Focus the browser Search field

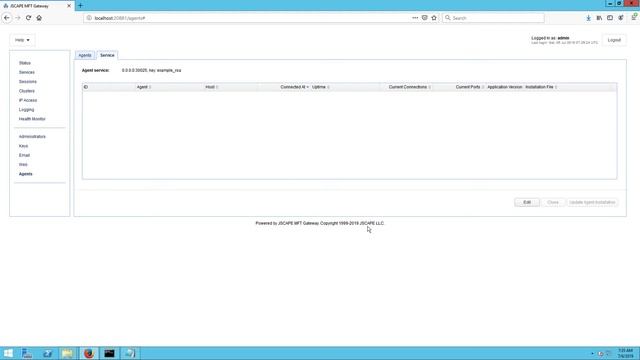[493, 18]
